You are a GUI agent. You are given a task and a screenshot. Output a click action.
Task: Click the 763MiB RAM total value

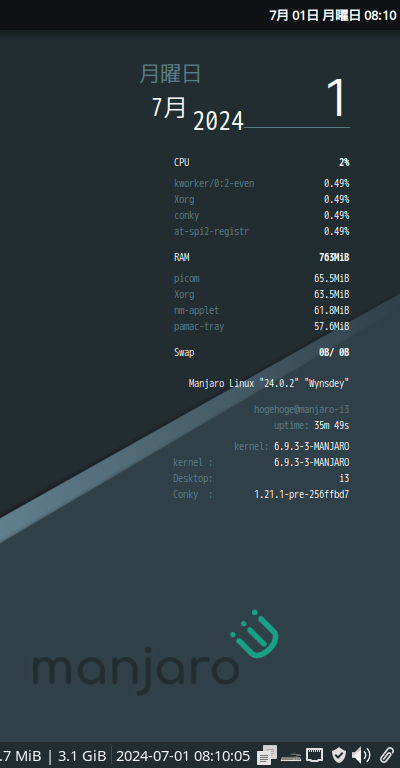(x=334, y=258)
